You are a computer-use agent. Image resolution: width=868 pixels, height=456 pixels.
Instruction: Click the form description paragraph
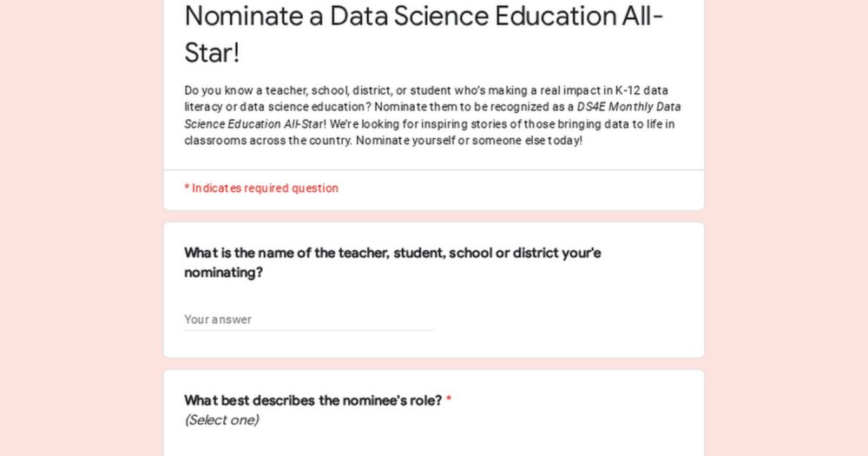[433, 116]
